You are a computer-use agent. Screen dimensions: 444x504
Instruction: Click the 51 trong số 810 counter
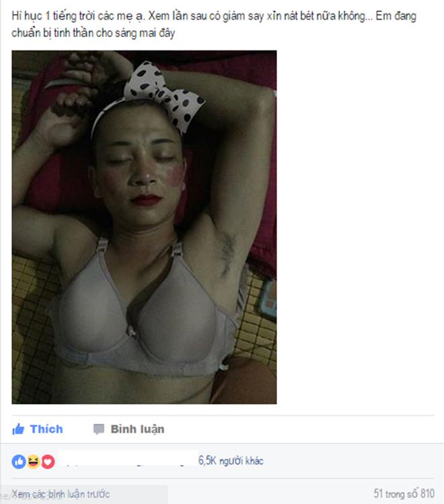click(x=404, y=493)
